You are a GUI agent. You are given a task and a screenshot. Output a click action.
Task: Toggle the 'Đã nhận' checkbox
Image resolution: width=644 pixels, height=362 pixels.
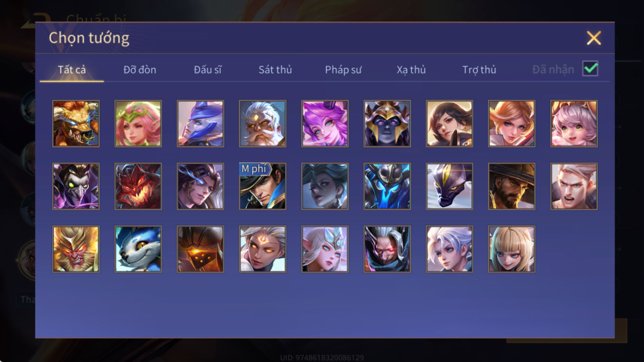click(590, 69)
